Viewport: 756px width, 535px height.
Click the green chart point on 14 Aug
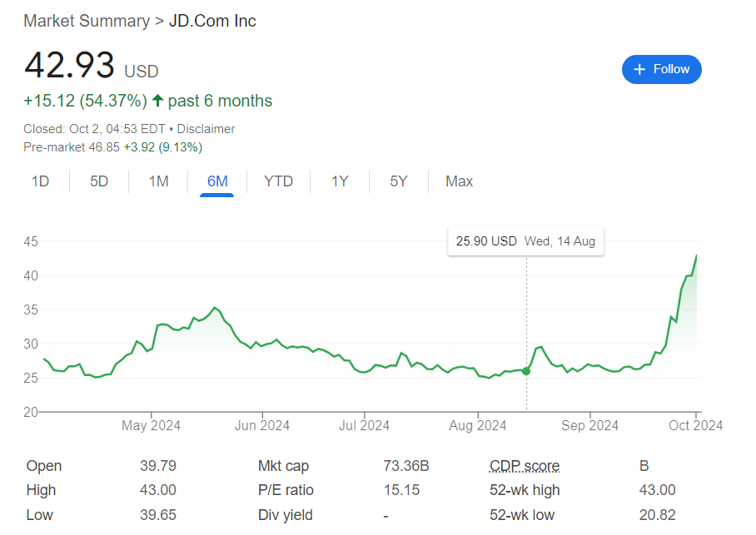[x=526, y=371]
